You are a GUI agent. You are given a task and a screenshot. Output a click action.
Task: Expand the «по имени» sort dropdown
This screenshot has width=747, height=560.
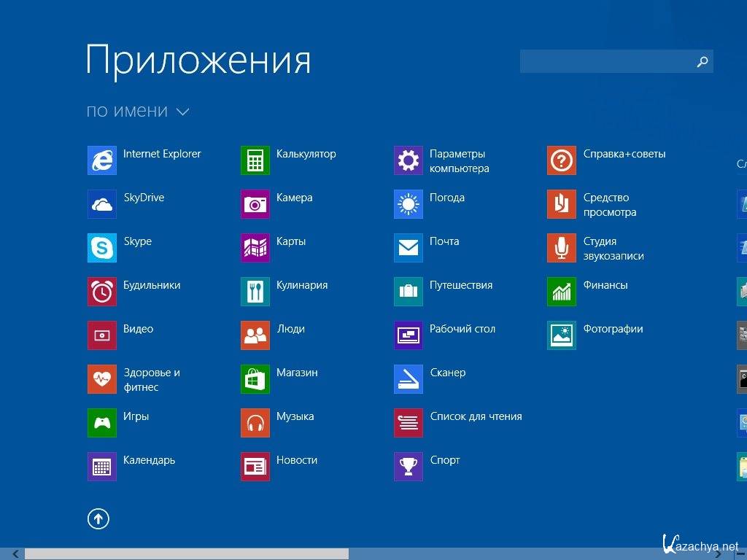point(139,111)
